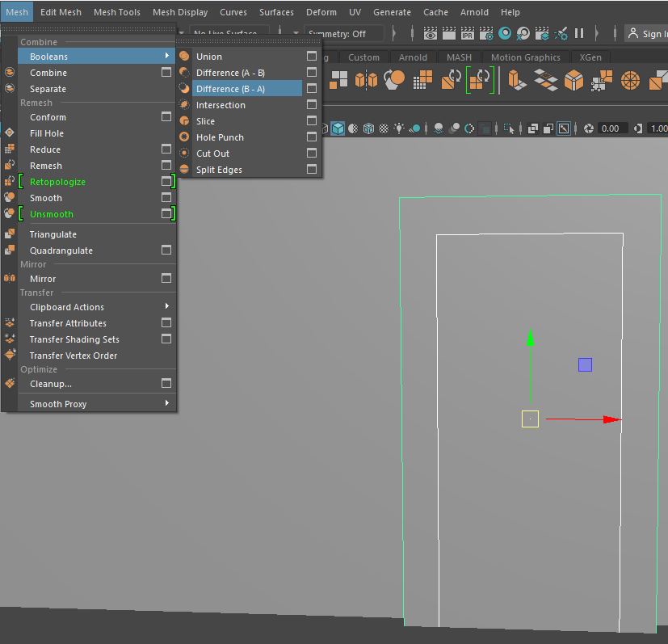Click the Slice boolean icon
This screenshot has width=668, height=644.
[184, 121]
